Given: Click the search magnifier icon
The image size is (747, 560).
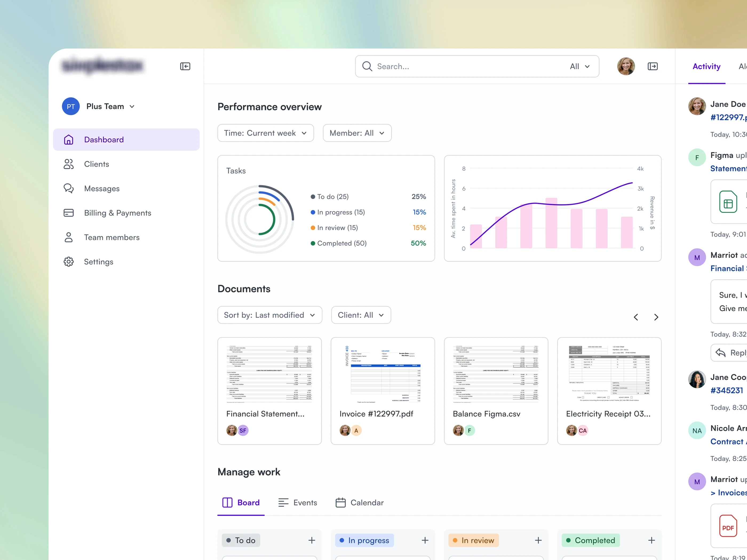Looking at the screenshot, I should coord(367,66).
